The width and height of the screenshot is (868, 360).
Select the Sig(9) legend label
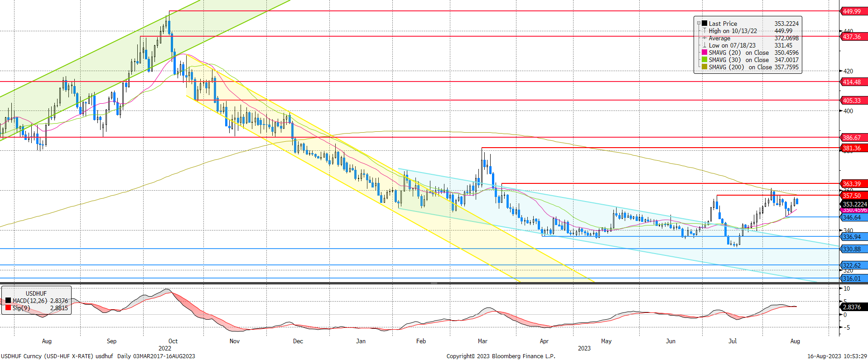coord(21,308)
